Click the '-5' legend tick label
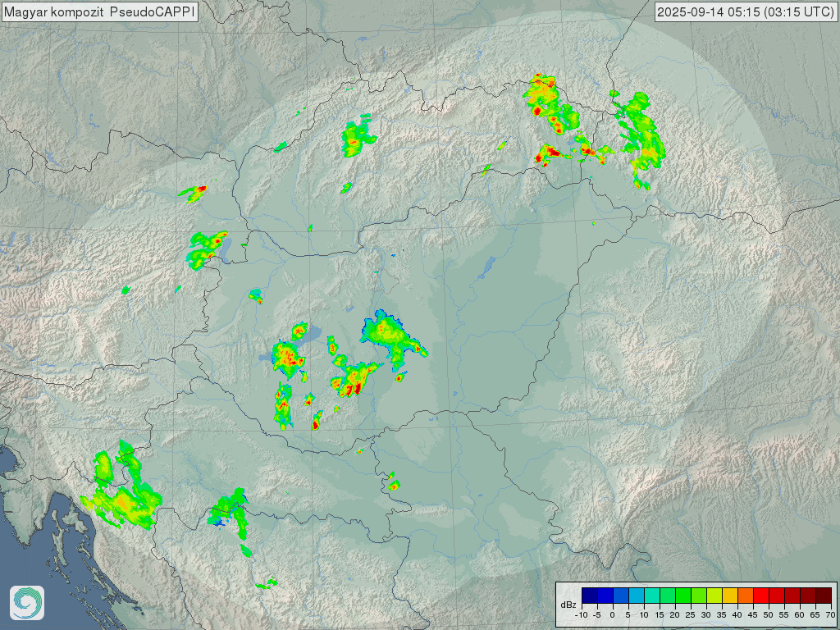The image size is (840, 630). coord(597,615)
